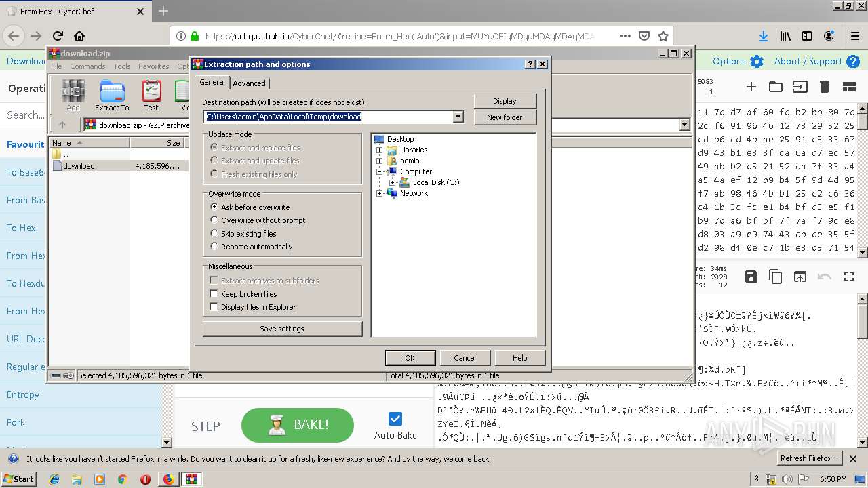The width and height of the screenshot is (868, 488).
Task: Click WinRAR Extract To toolbar icon
Action: (x=112, y=95)
